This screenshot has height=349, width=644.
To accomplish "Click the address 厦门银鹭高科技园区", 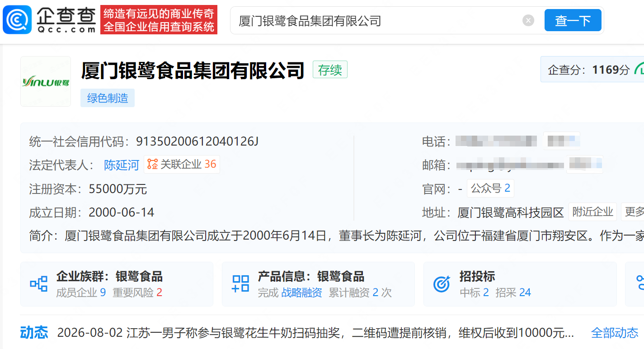I will (x=511, y=212).
